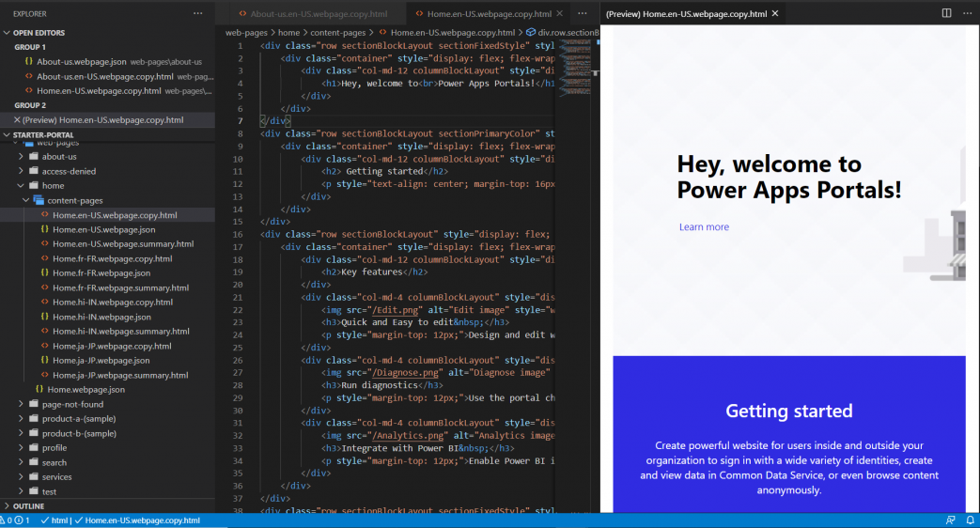This screenshot has width=980, height=528.
Task: Open editor group more actions ellipsis
Action: click(582, 13)
